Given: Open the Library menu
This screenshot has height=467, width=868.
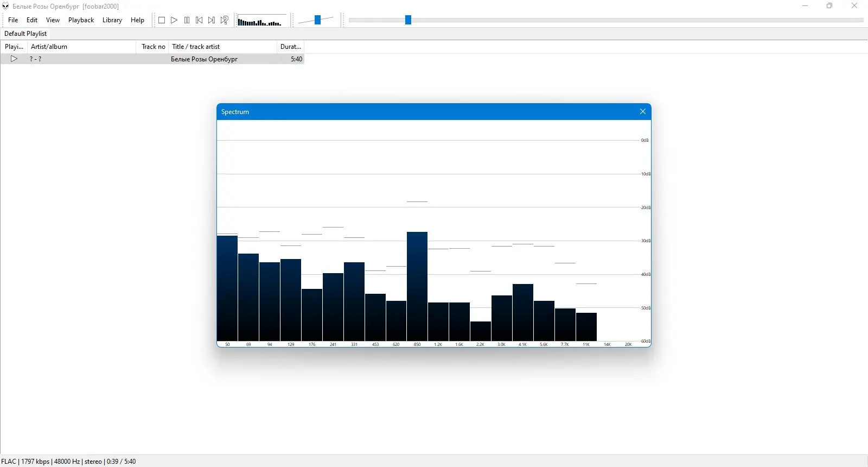Looking at the screenshot, I should tap(112, 20).
